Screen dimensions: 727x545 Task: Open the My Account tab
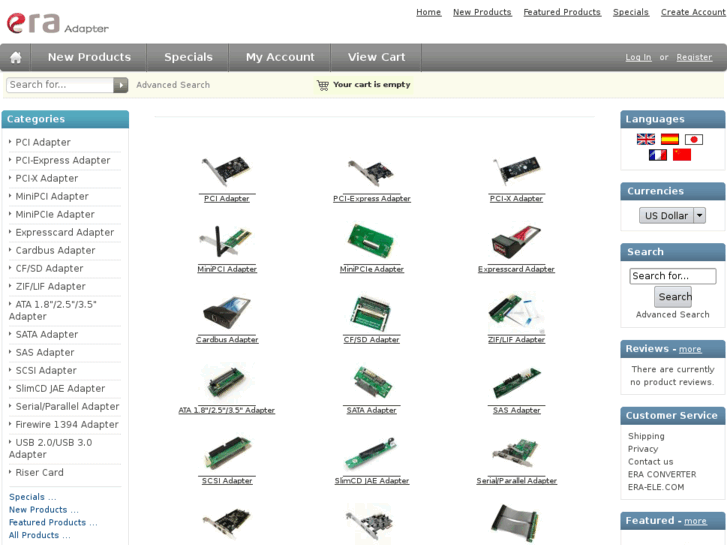coord(280,57)
